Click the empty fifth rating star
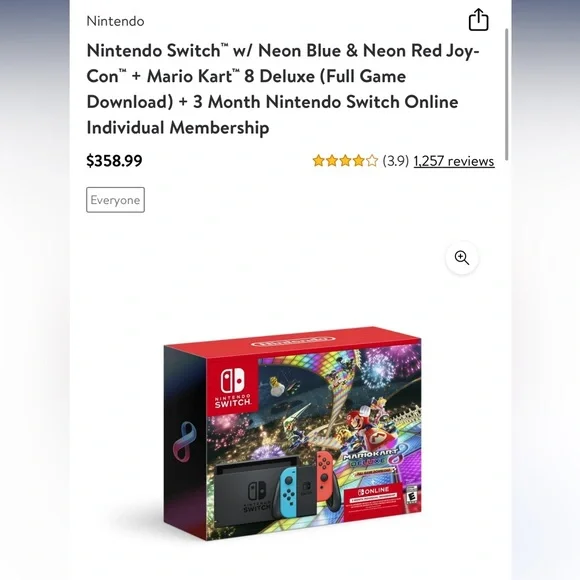The width and height of the screenshot is (580, 580). point(372,161)
